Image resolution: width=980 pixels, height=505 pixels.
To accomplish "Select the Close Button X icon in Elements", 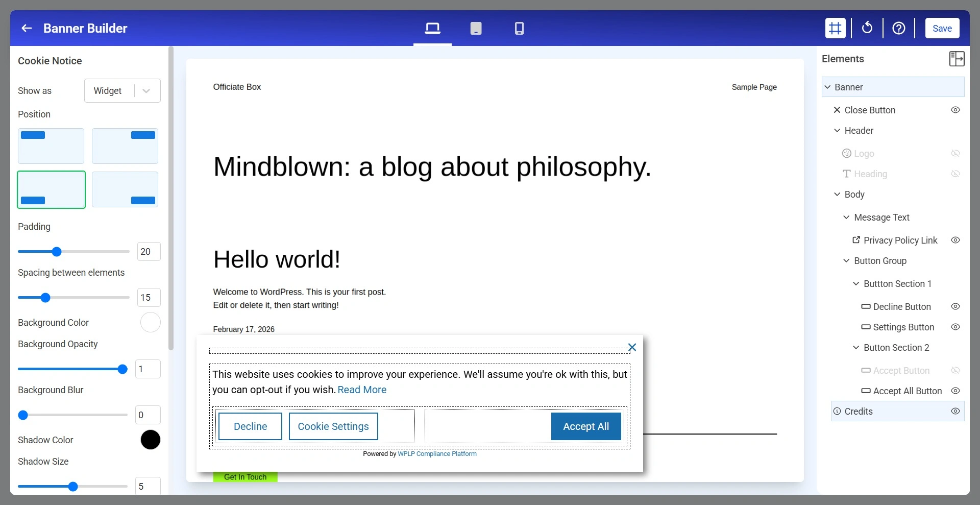I will coord(837,110).
